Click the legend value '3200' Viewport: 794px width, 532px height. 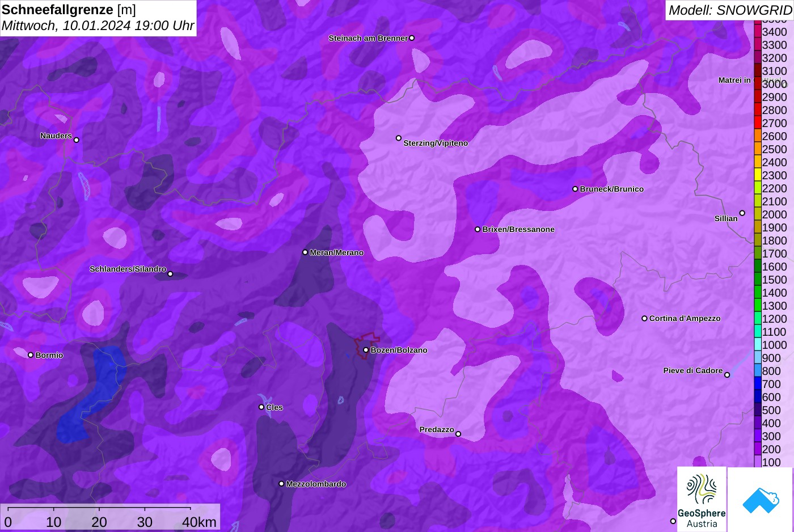click(x=775, y=58)
